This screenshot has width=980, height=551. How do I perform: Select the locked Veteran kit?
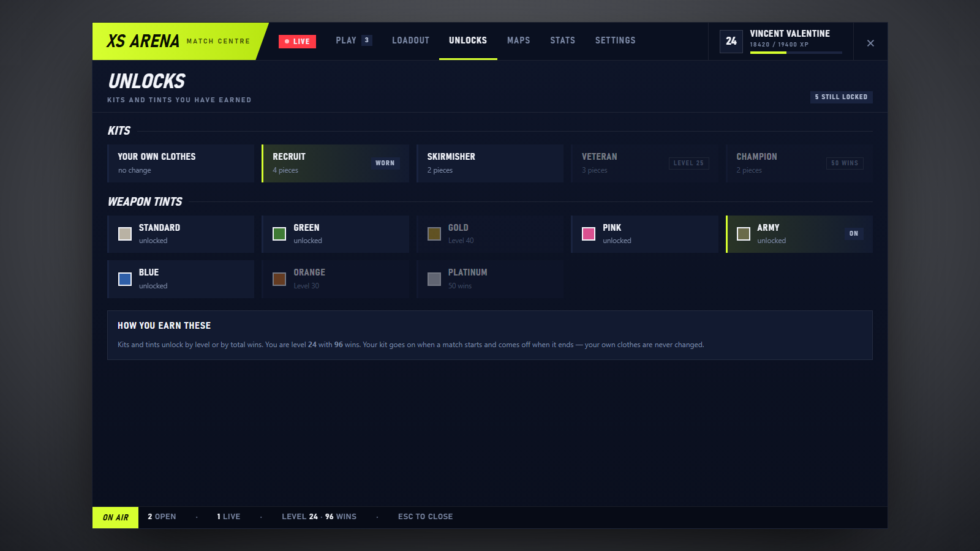(644, 163)
